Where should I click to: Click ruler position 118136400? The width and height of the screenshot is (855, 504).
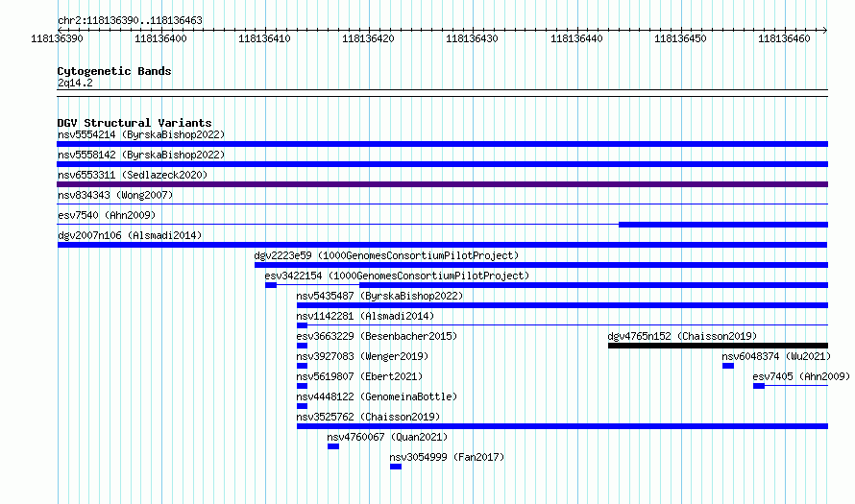point(160,38)
